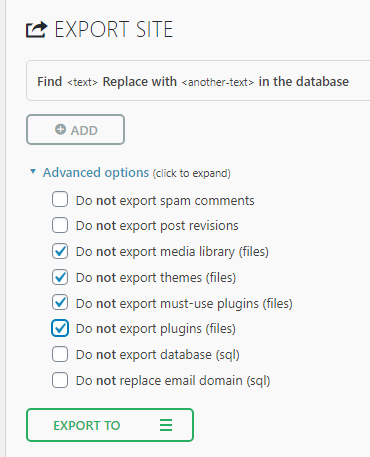Viewport: 370px width, 457px height.
Task: Open the hamburger menu icon on Export To
Action: [166, 425]
